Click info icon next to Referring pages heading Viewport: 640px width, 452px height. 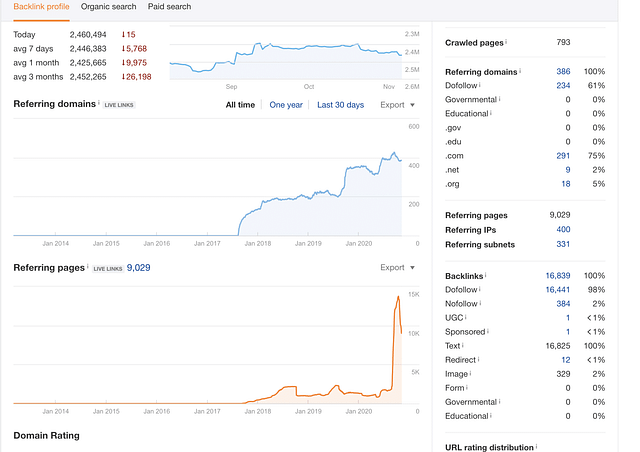point(88,266)
